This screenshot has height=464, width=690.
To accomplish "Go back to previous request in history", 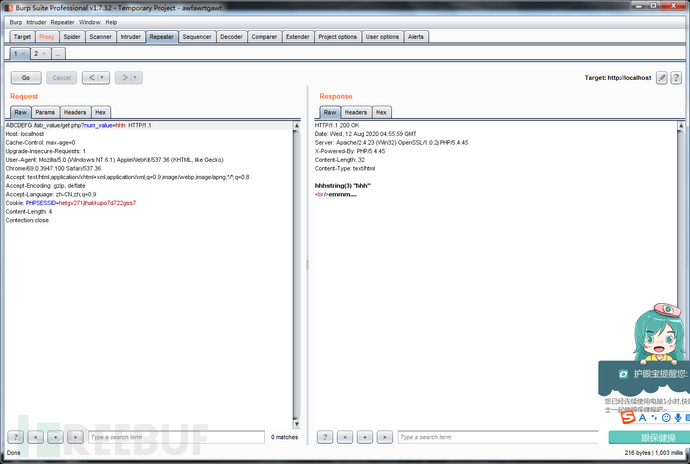I will coord(92,78).
